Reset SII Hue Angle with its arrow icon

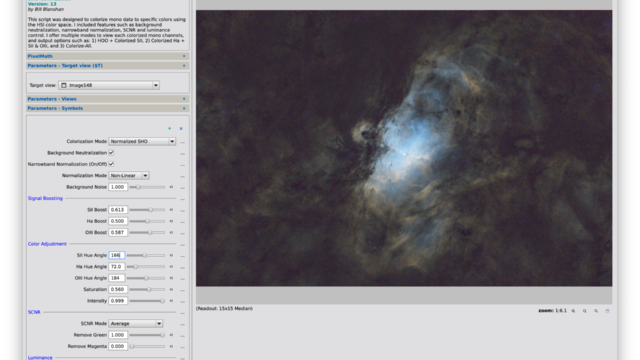pos(171,256)
